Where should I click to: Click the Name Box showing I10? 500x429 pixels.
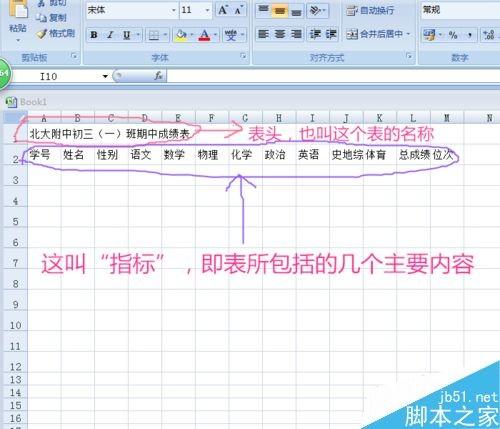click(57, 77)
